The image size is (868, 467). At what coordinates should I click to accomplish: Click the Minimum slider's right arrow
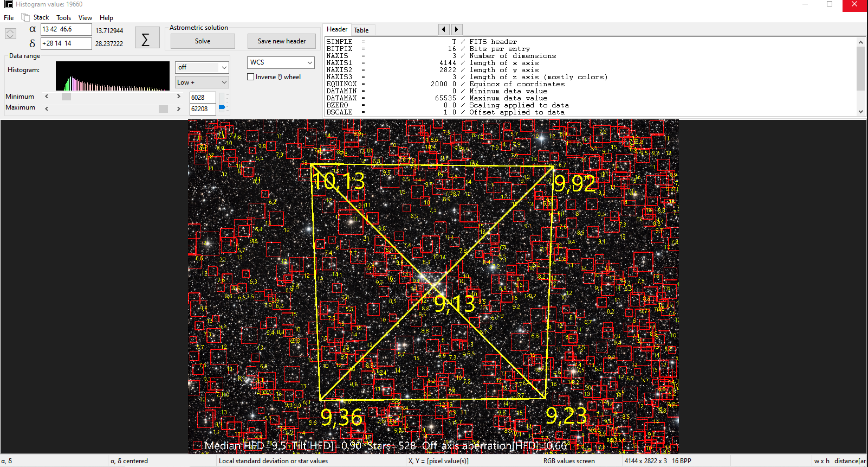click(x=179, y=97)
